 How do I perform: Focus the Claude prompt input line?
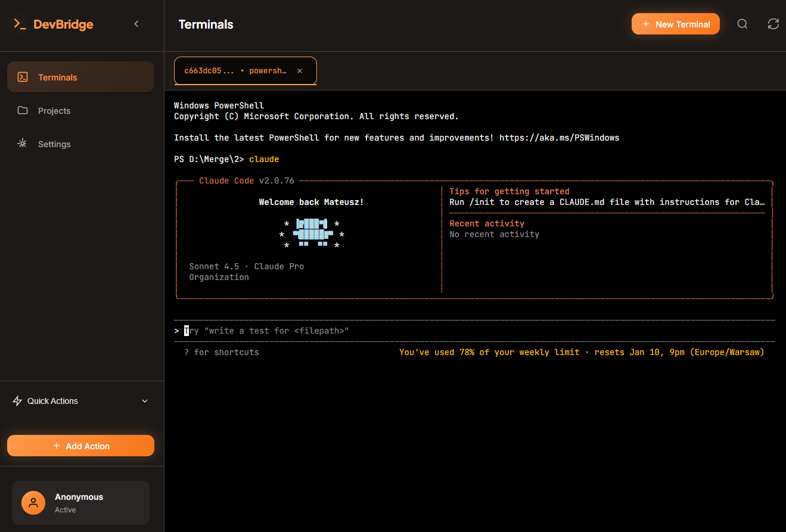(x=474, y=331)
